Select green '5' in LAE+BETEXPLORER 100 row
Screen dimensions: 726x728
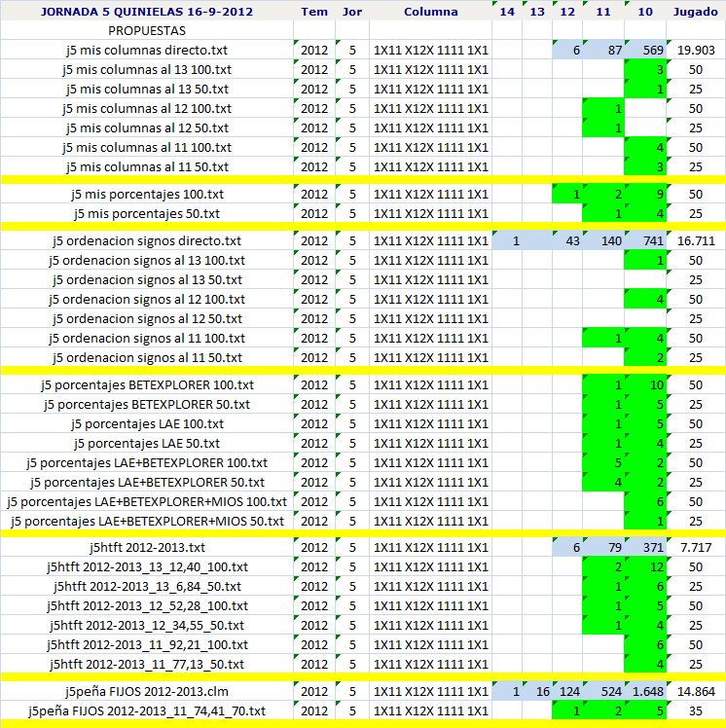coord(603,463)
